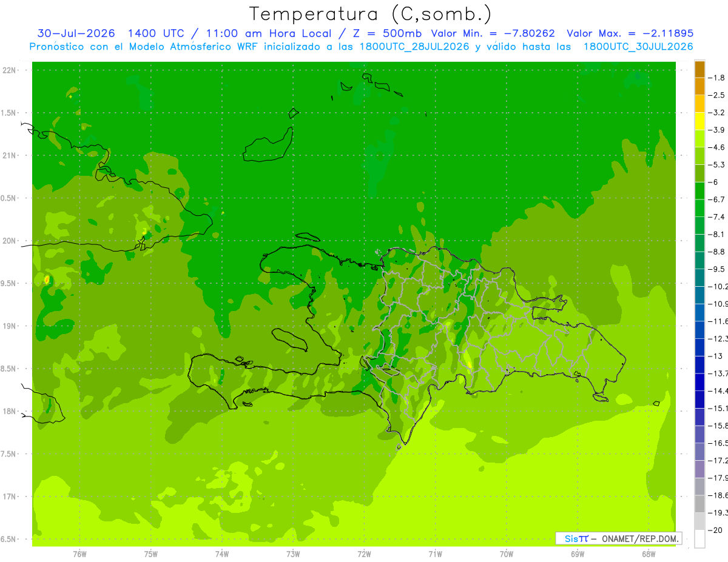
Task: Click the teal swatch between -9.5 and -10.2
Action: tap(699, 278)
